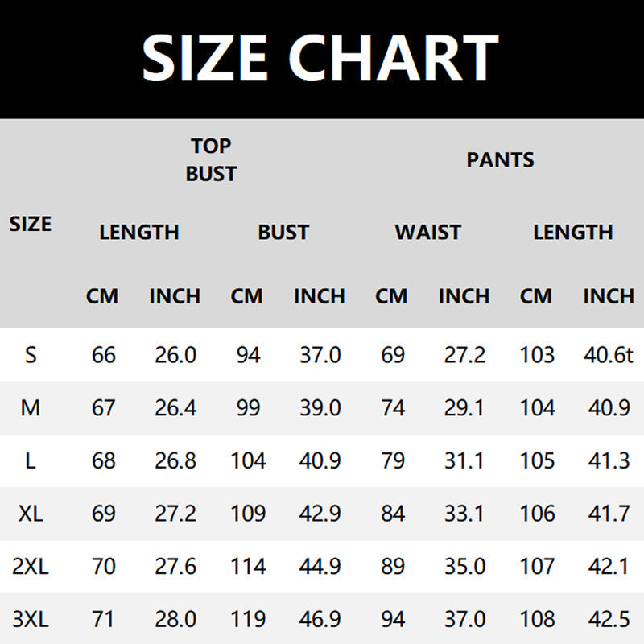Click the 27.2 waist inch value
Image resolution: width=644 pixels, height=644 pixels.
pos(464,355)
